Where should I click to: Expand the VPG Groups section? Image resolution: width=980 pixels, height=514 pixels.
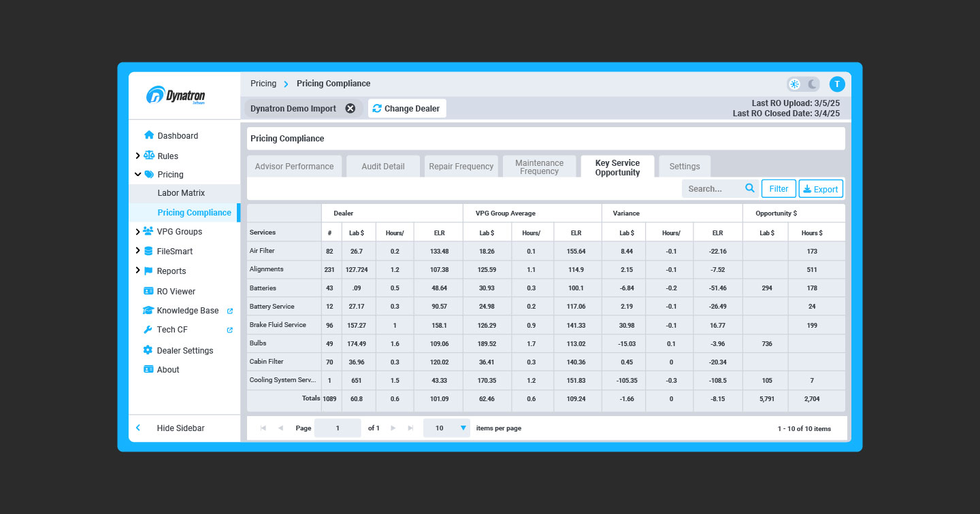[136, 231]
